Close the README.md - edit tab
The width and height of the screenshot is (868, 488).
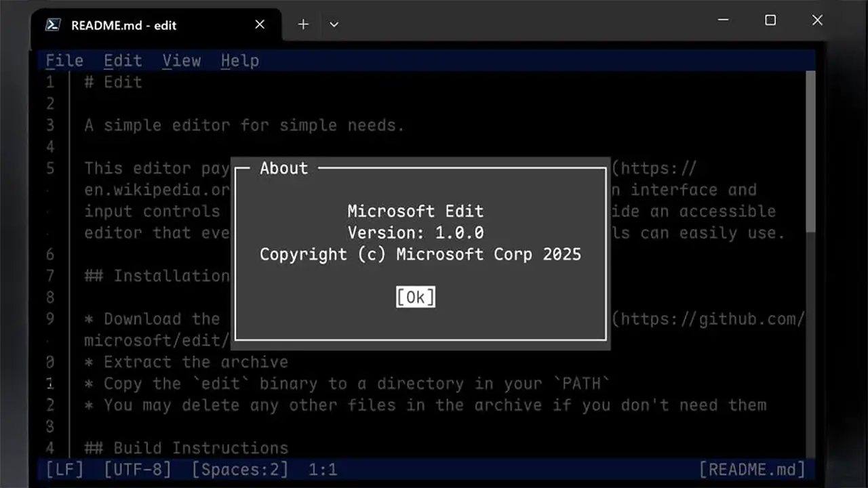tap(260, 25)
